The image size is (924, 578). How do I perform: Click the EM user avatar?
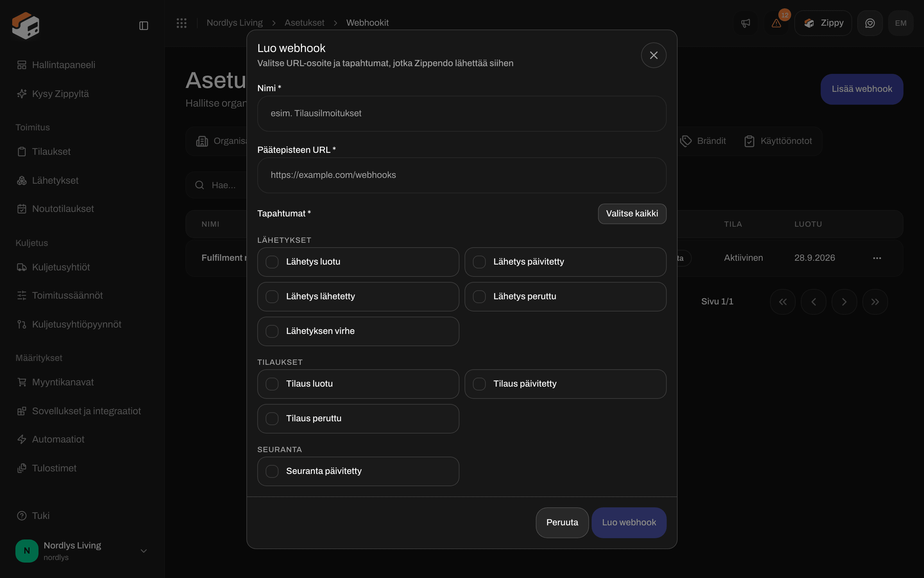pyautogui.click(x=901, y=23)
